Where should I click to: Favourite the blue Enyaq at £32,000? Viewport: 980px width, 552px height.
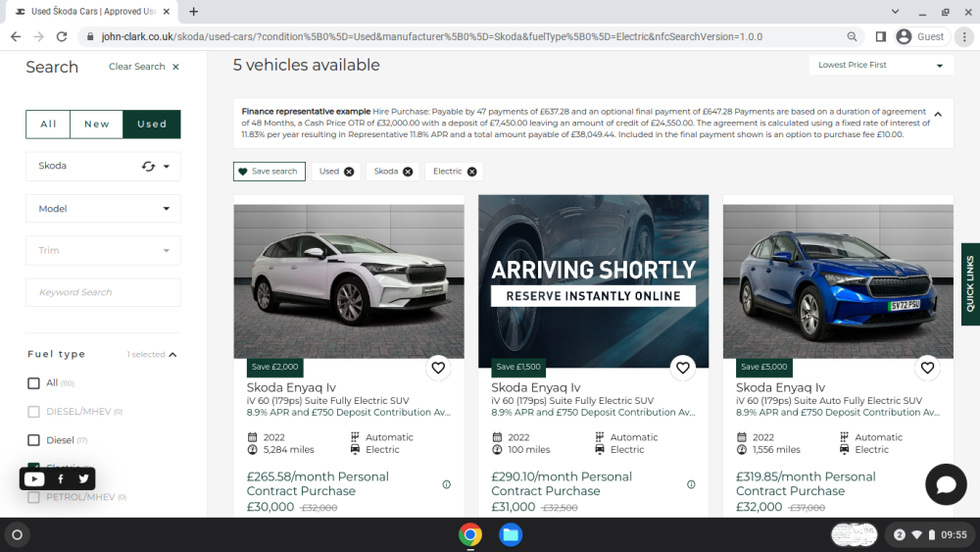pos(927,369)
